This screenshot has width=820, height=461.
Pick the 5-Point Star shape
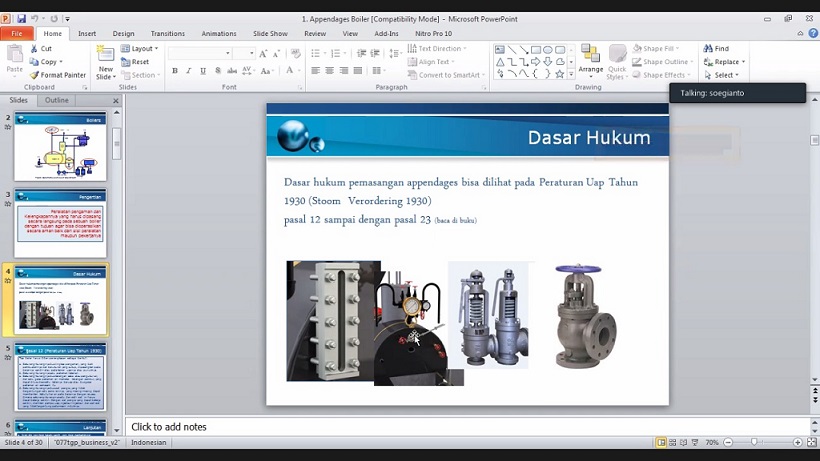[560, 74]
